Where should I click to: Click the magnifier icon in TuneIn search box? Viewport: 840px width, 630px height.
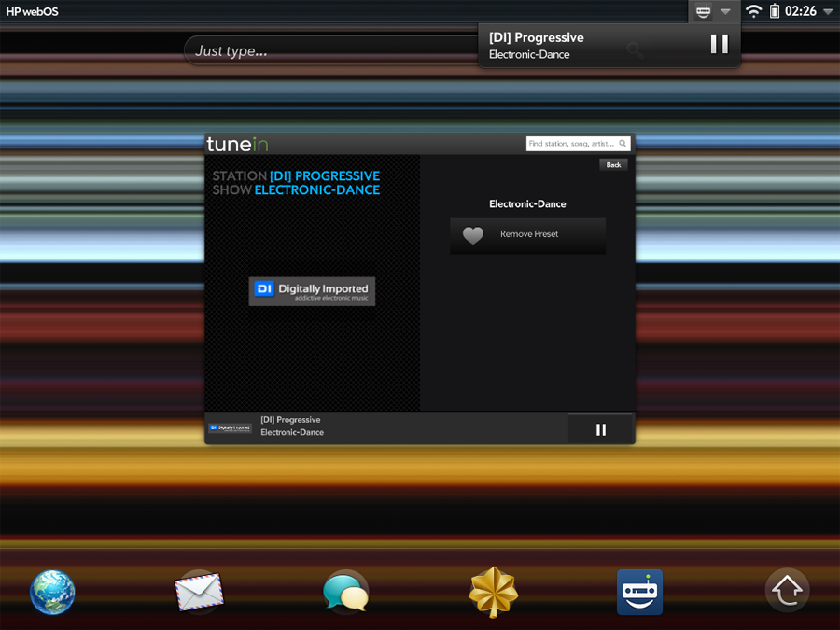click(x=623, y=144)
